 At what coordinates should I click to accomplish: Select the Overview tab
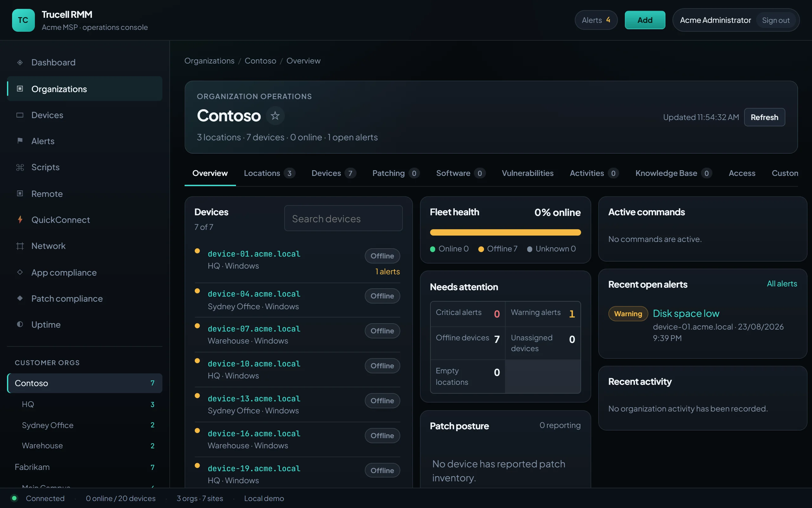pyautogui.click(x=210, y=173)
